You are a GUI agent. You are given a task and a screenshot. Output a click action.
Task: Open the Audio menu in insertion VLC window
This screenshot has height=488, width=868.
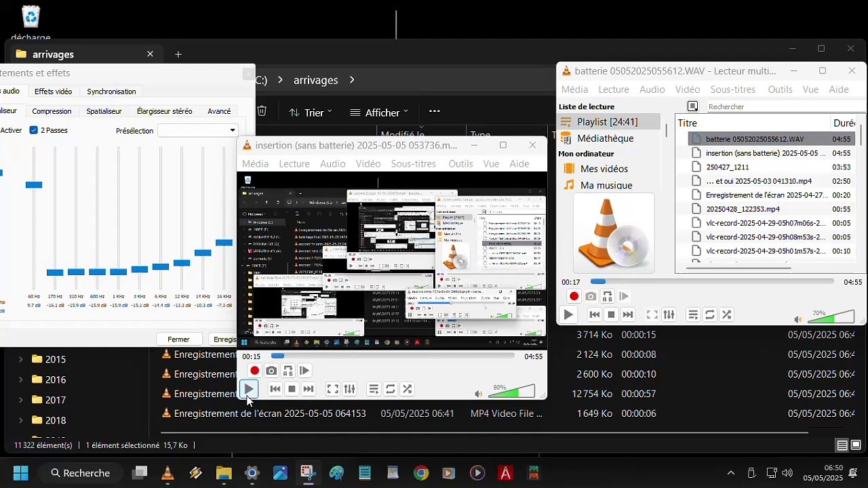pos(333,163)
